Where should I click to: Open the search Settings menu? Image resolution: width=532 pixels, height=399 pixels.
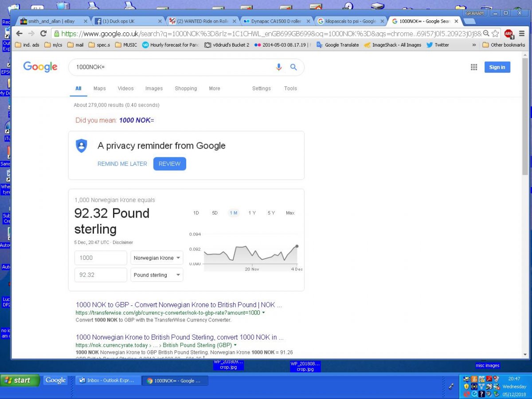(x=262, y=88)
